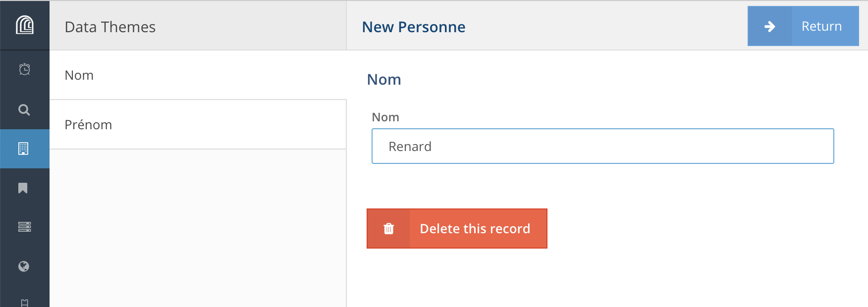Click the empty area below Prénom
Screen dimensions: 868x307
(198, 228)
